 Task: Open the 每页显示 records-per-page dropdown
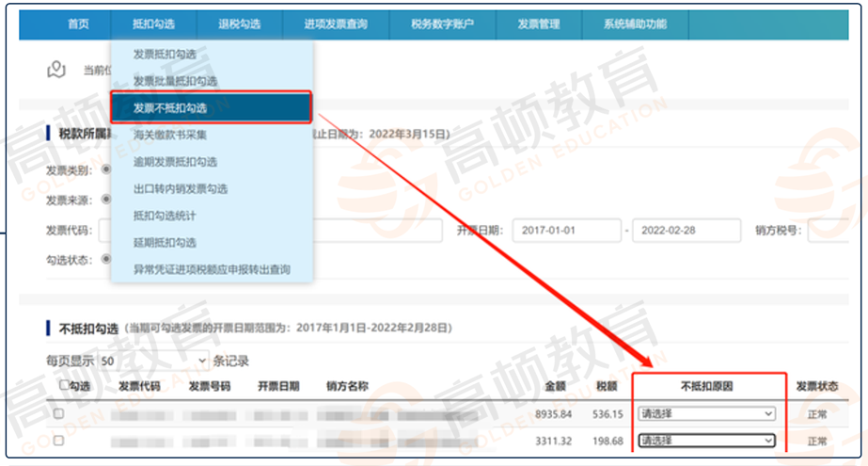point(152,361)
